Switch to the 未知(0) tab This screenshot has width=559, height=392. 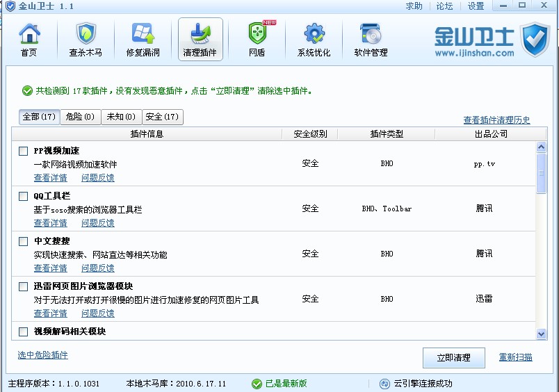coord(122,117)
